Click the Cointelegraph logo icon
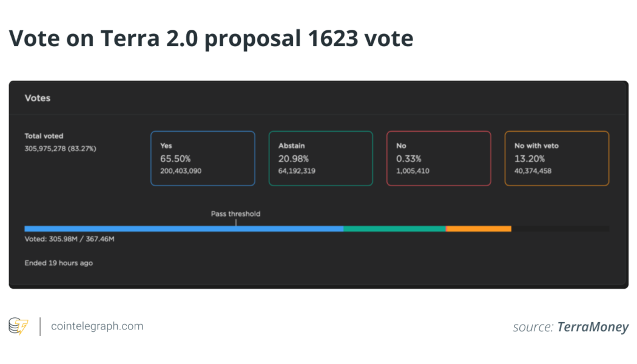 [19, 326]
